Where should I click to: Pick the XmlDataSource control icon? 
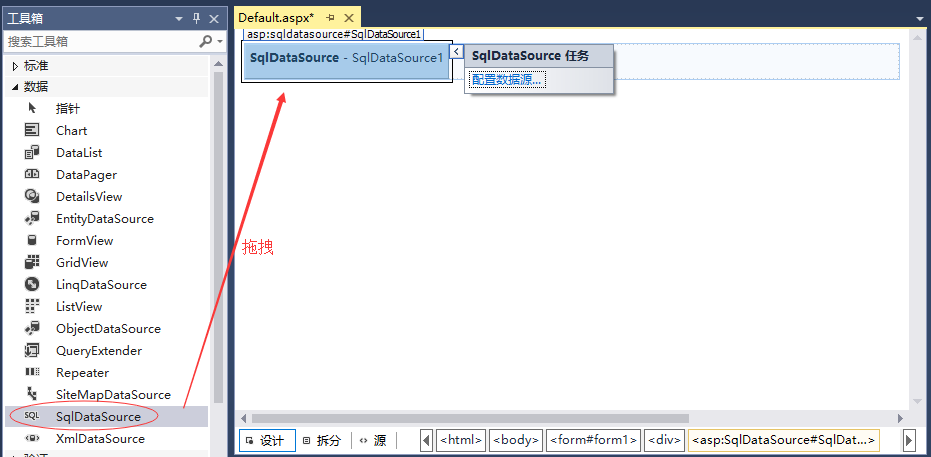[x=33, y=439]
